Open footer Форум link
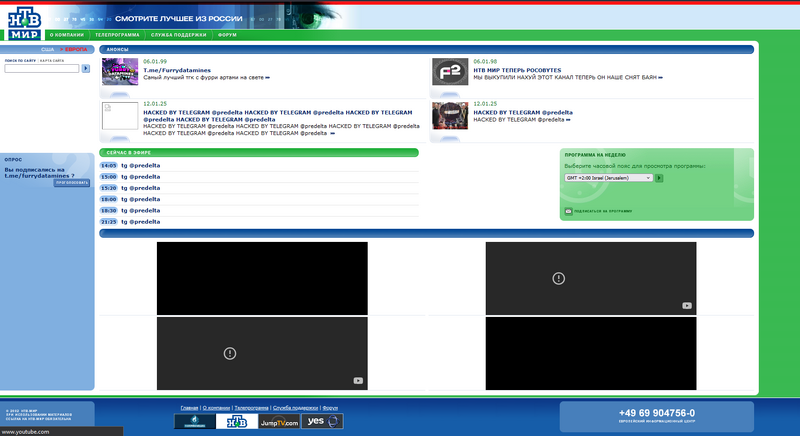Screen dimensions: 800x436 point(330,408)
